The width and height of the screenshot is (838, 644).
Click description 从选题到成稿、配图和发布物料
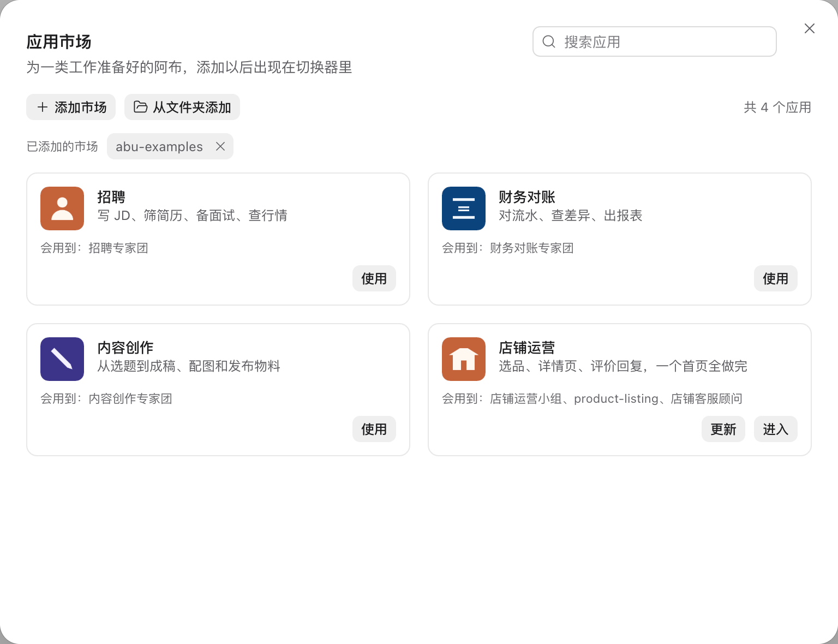click(189, 366)
